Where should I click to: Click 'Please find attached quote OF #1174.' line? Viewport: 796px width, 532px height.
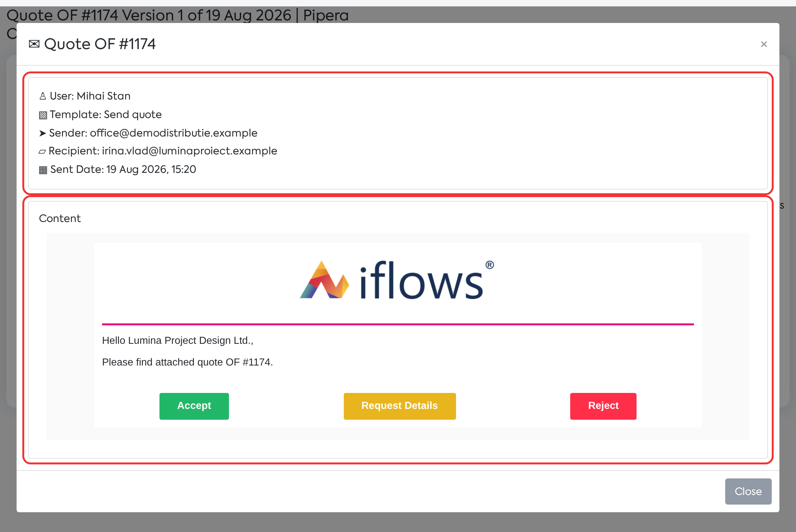click(x=187, y=362)
